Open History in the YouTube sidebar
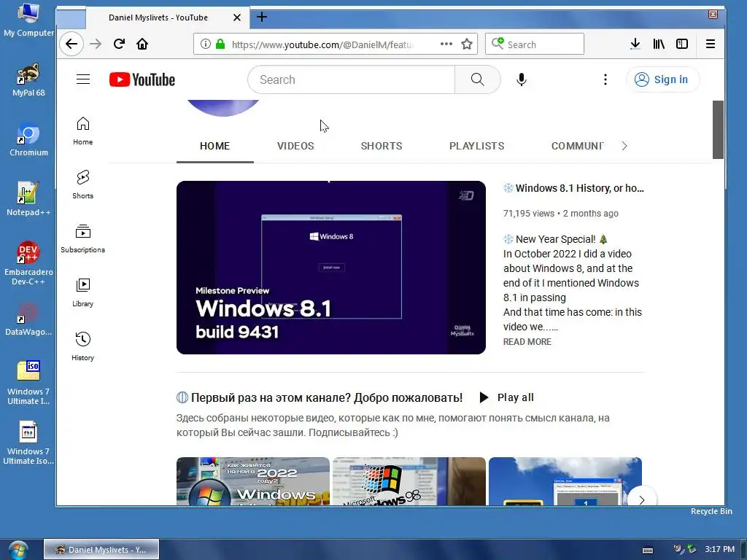 click(x=83, y=346)
